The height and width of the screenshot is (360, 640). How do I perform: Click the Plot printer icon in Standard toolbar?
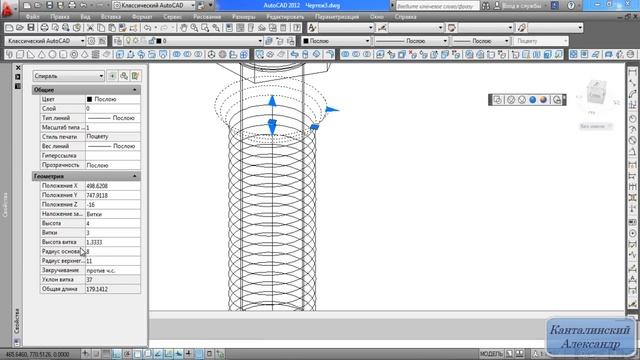(x=44, y=28)
